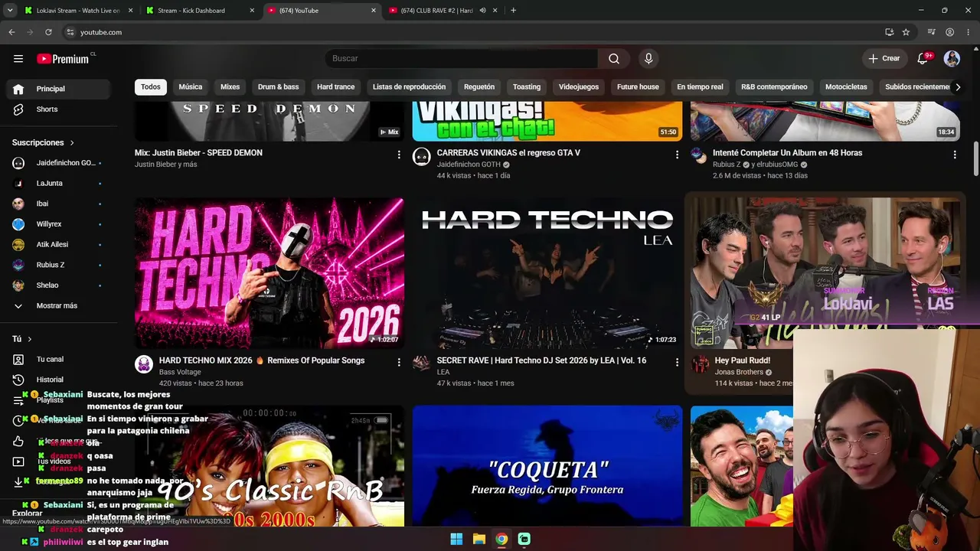Go to YouTube Premium logo home
The image size is (980, 551).
click(x=63, y=59)
